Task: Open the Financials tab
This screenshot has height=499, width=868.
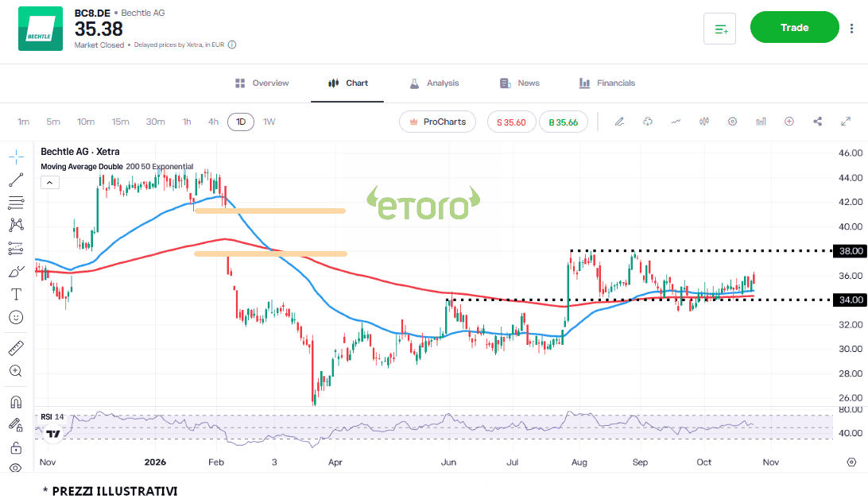Action: (x=607, y=83)
